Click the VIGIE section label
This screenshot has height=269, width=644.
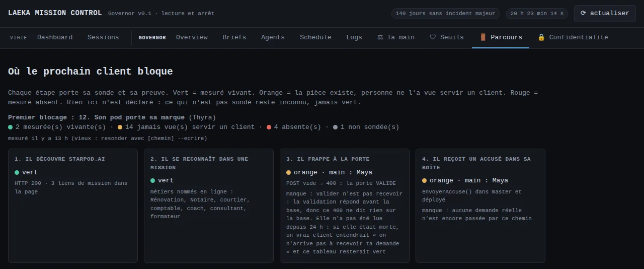pyautogui.click(x=19, y=38)
